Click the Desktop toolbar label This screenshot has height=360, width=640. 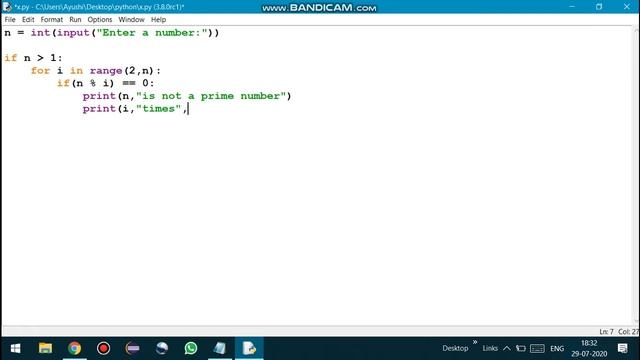click(455, 348)
